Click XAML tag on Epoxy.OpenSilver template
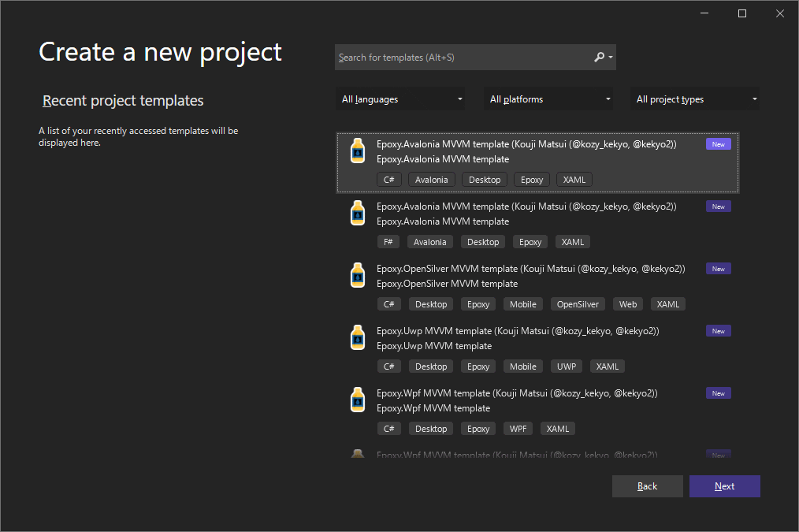The image size is (799, 532). (668, 304)
